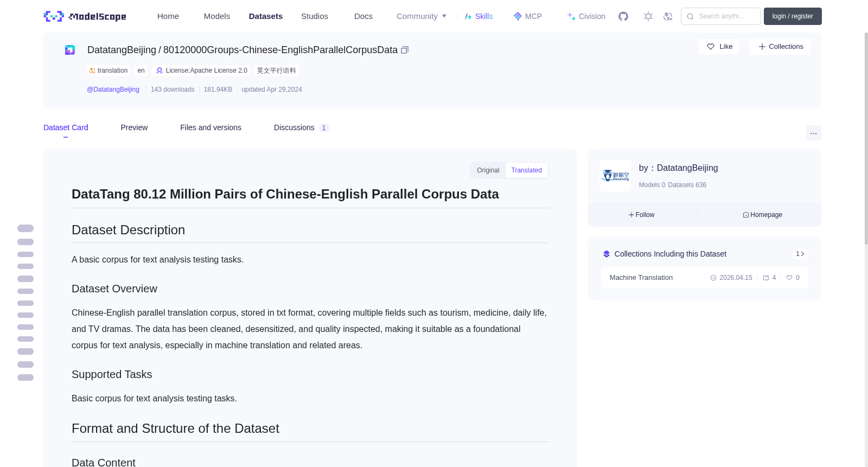Screen dimensions: 868x467
Task: Click the page vertical scrollbar
Action: click(866, 138)
